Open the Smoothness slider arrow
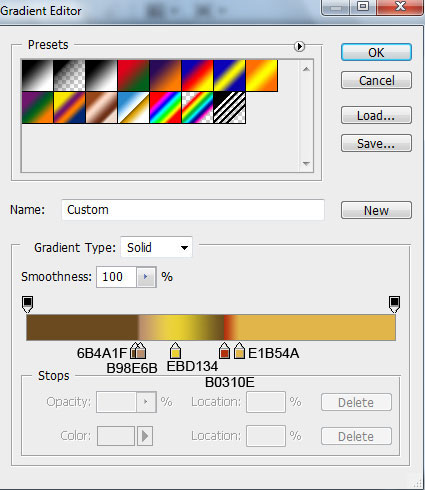This screenshot has width=425, height=490. (146, 277)
